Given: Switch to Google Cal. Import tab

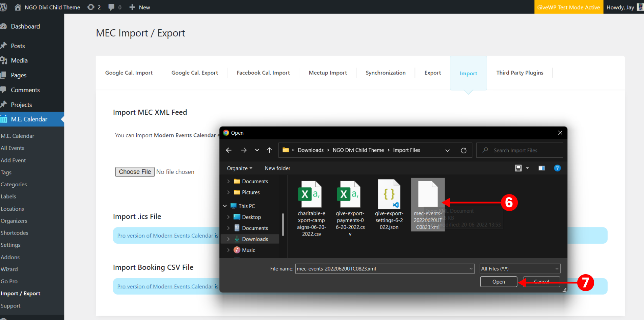Looking at the screenshot, I should (x=129, y=73).
